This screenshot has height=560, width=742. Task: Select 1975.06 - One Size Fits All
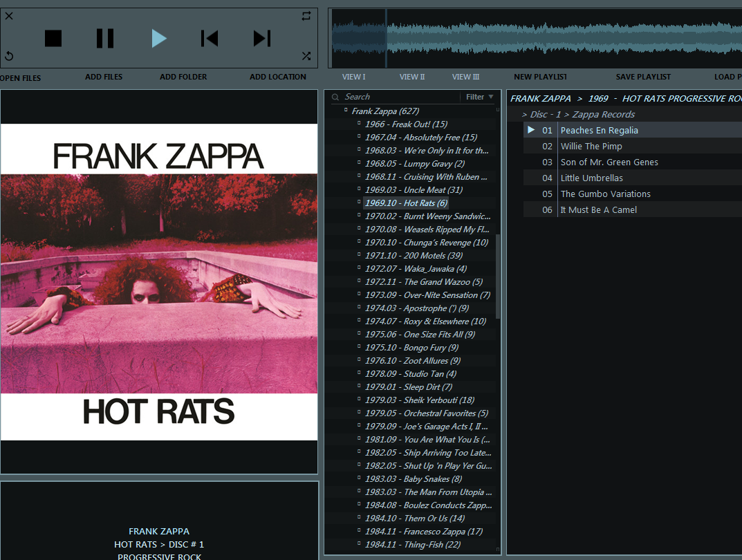[x=420, y=335]
